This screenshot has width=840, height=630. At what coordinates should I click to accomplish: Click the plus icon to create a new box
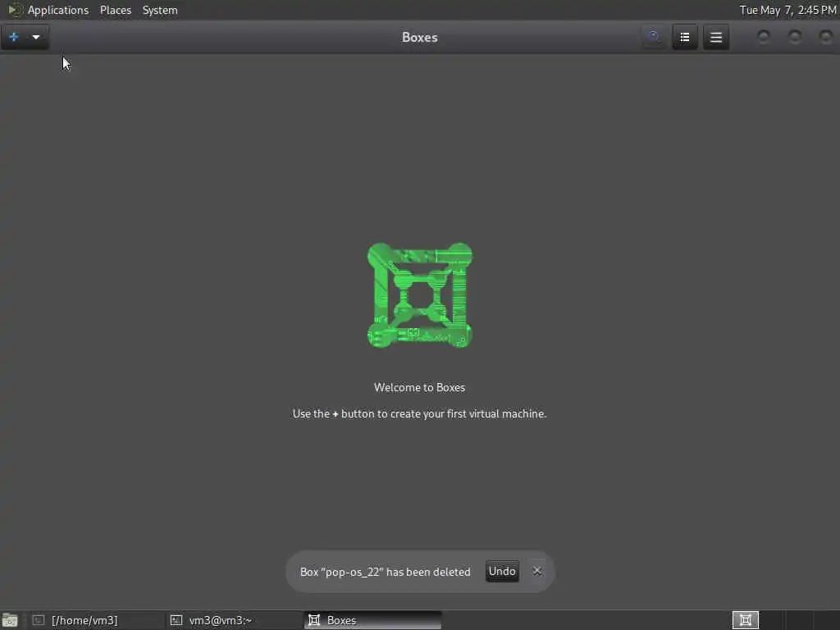[x=14, y=37]
